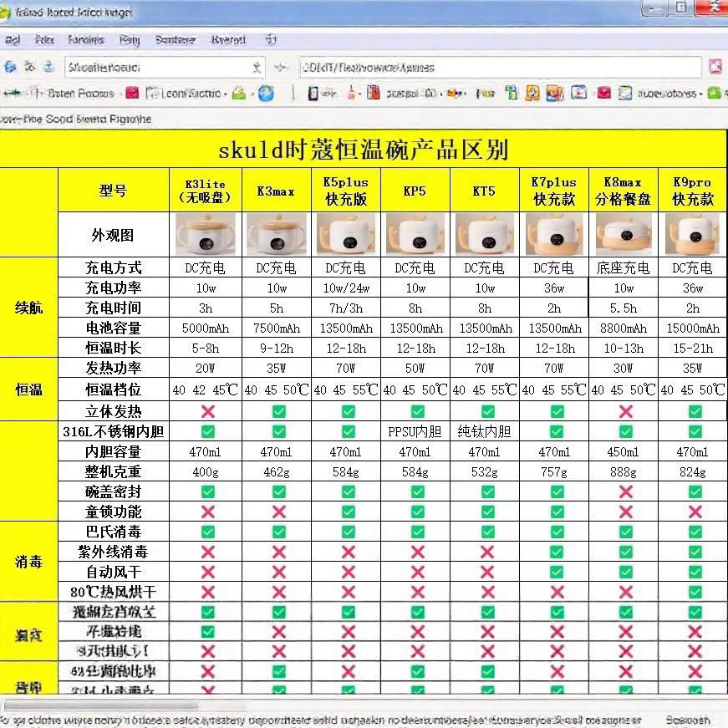Click the '5000mAh' cell for K3lite
The image size is (728, 728).
point(206,328)
